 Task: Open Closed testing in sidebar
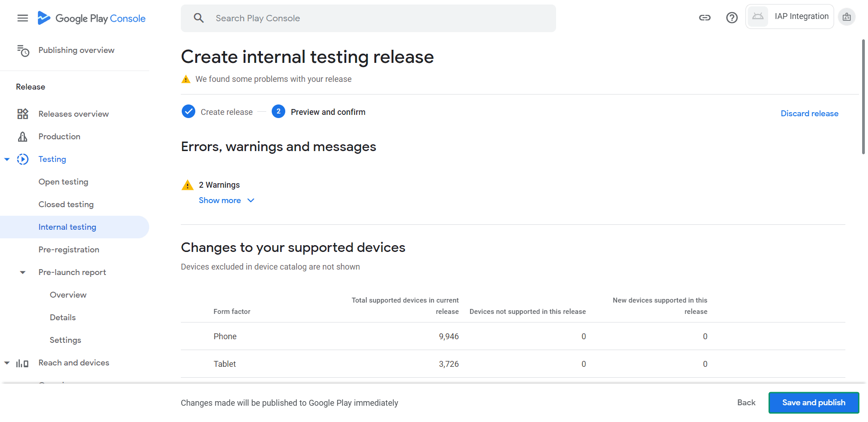pos(66,204)
